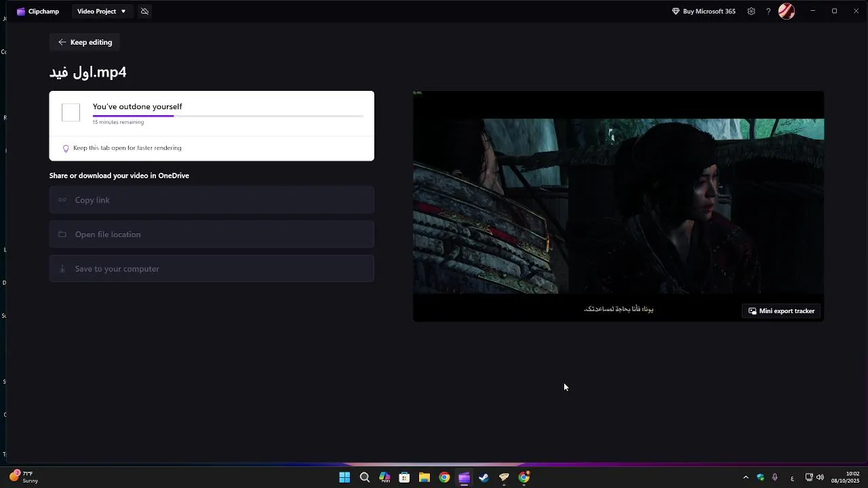Click Save to your computer
Image resolution: width=868 pixels, height=488 pixels.
[212, 268]
